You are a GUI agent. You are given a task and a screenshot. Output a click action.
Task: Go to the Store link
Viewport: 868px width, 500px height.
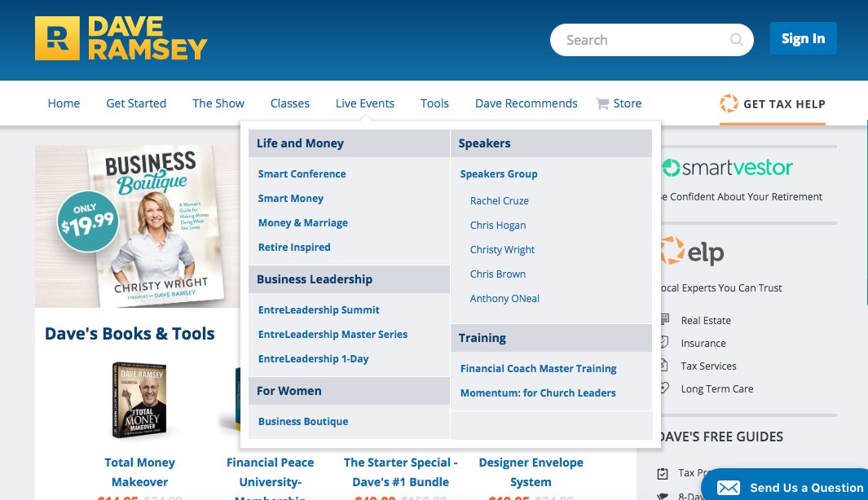628,103
